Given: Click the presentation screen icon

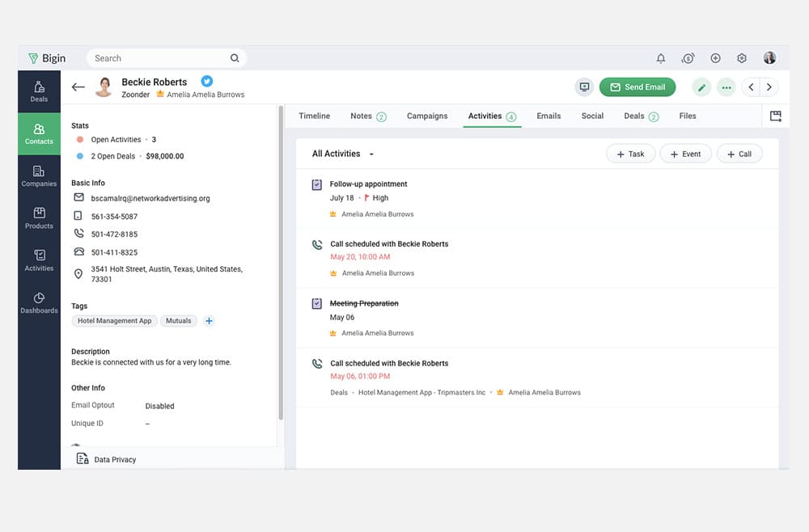Looking at the screenshot, I should (x=584, y=87).
